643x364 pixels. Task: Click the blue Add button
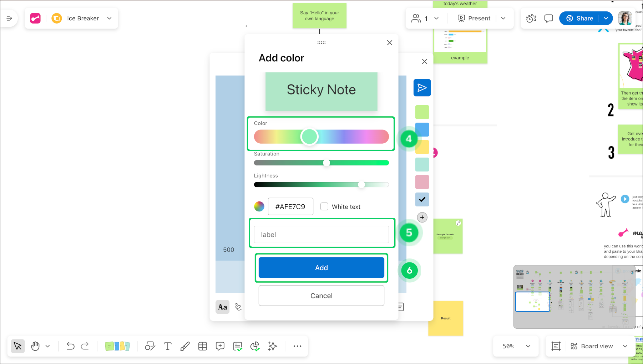[321, 268]
